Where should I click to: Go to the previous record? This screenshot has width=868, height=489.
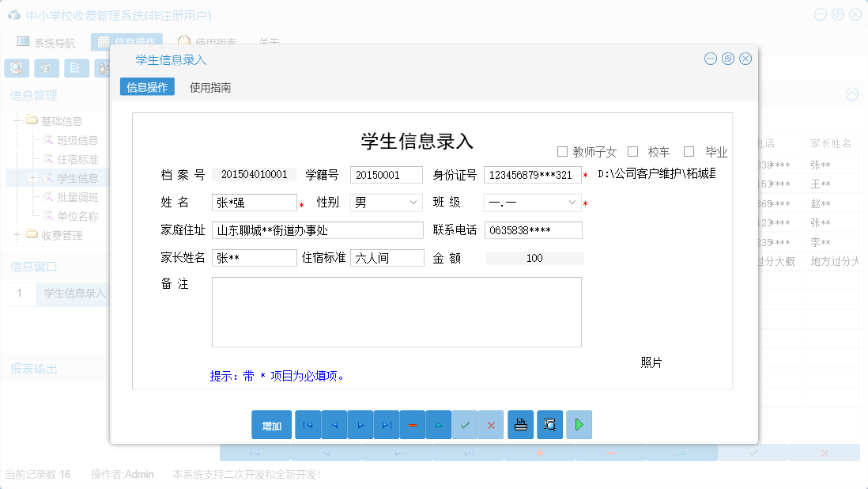coord(334,425)
